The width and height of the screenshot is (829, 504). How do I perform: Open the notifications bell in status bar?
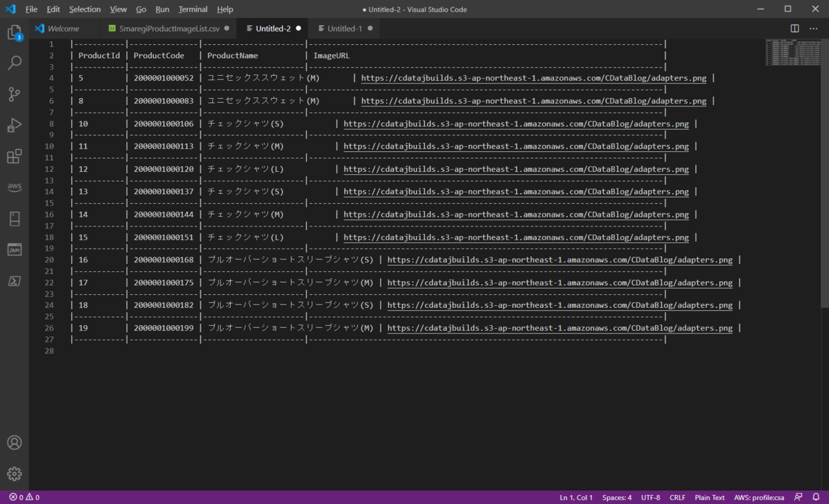(817, 497)
